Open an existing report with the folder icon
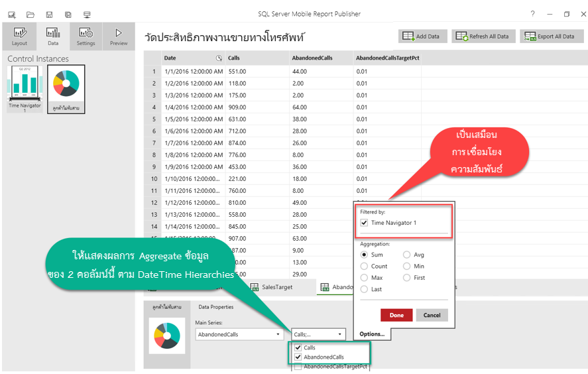 pyautogui.click(x=30, y=15)
